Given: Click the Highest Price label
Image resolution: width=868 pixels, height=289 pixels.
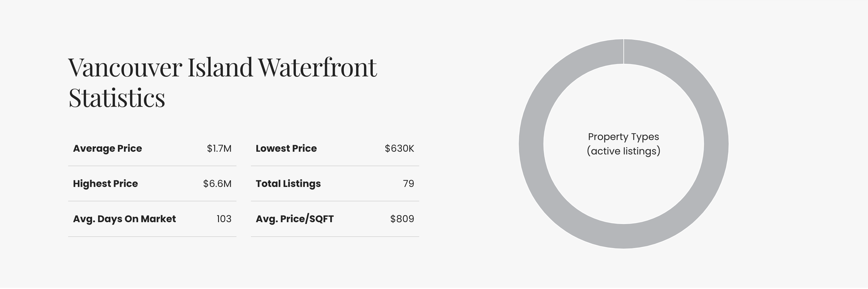Looking at the screenshot, I should pyautogui.click(x=106, y=184).
